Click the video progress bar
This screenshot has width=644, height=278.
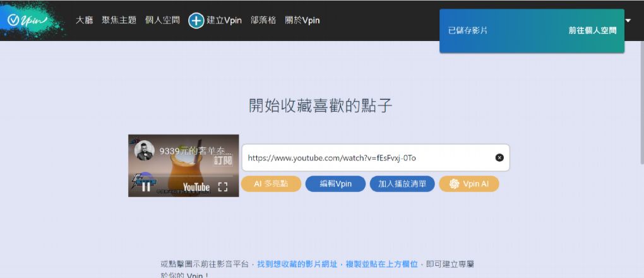click(184, 176)
